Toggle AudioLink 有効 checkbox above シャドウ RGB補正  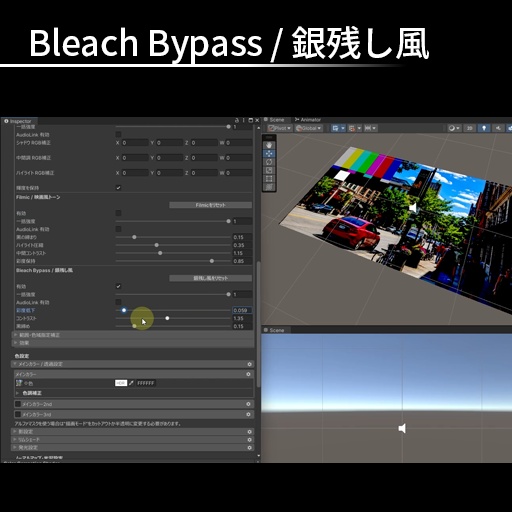118,135
